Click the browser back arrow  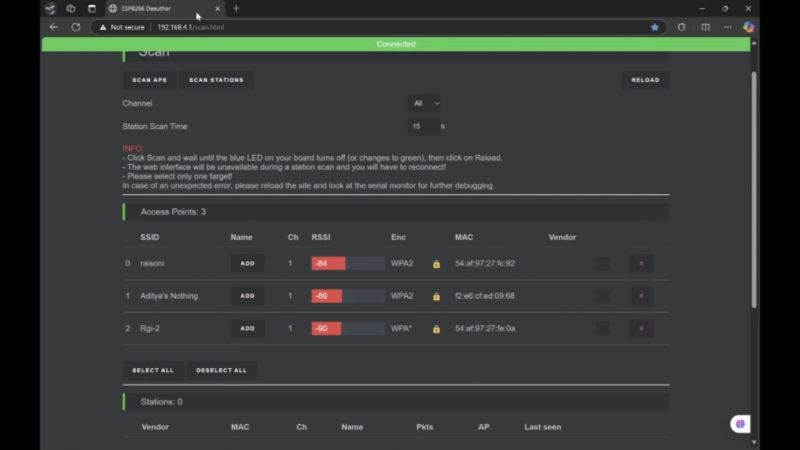(x=54, y=27)
